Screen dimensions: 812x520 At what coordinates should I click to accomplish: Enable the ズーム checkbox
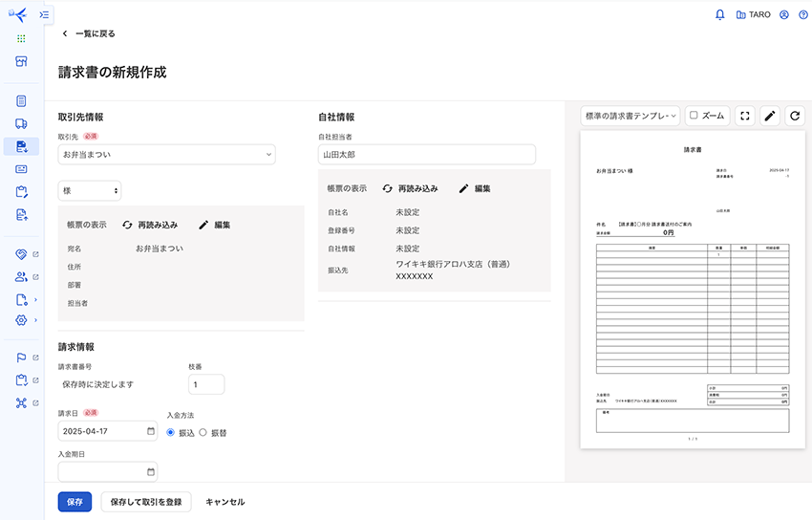click(x=694, y=116)
